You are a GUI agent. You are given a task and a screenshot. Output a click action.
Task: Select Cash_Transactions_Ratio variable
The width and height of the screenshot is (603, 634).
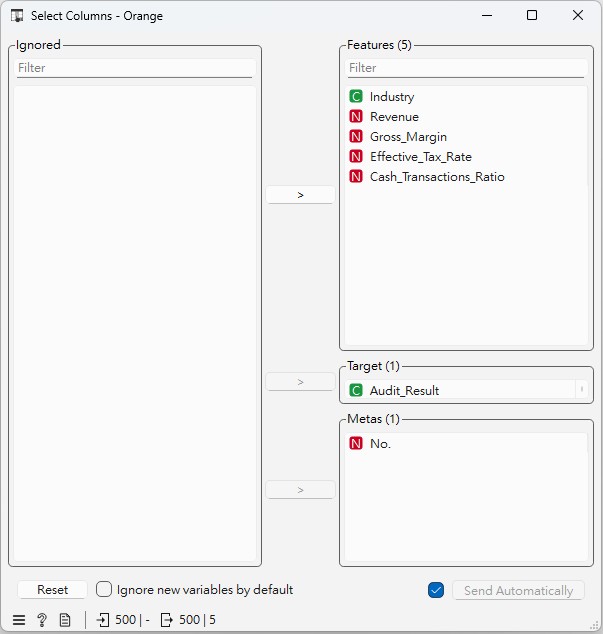pos(436,177)
